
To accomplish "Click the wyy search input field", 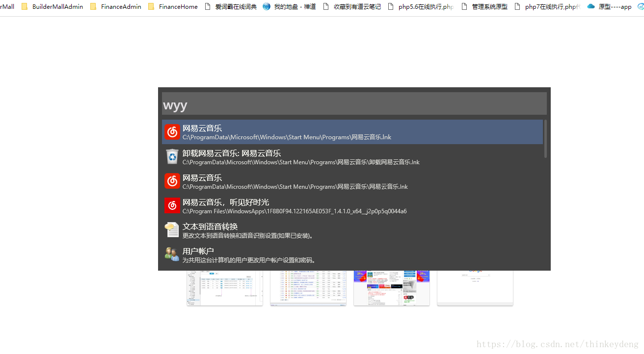I will [x=354, y=103].
